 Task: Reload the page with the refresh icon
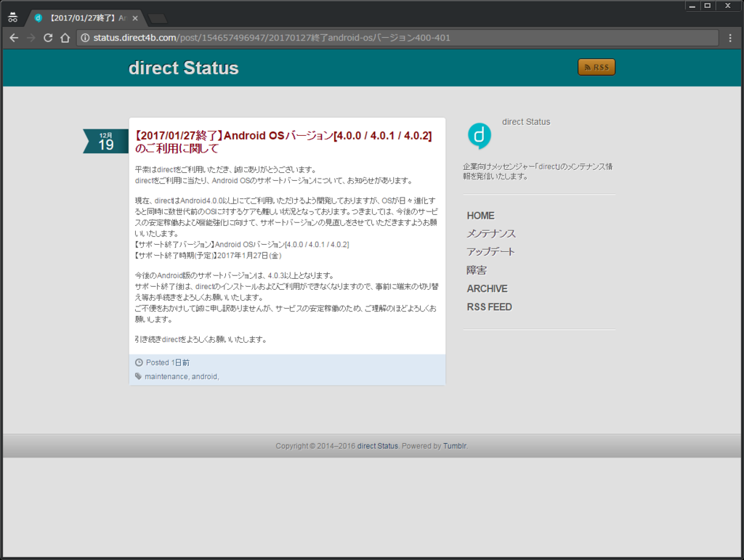[x=48, y=38]
